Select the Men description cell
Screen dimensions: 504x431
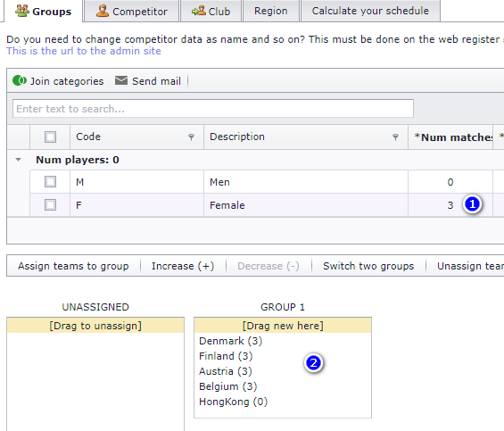click(x=306, y=182)
